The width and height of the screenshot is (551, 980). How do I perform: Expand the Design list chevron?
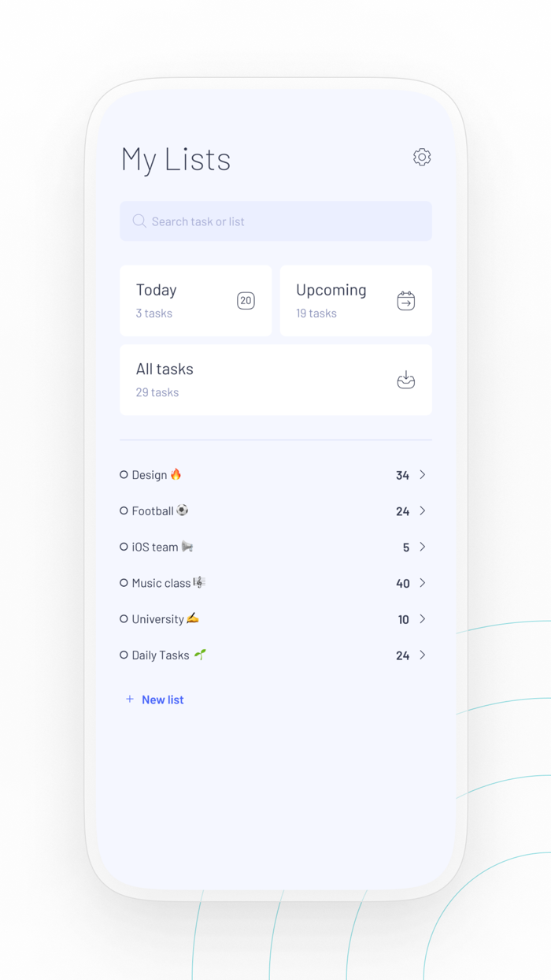point(423,475)
